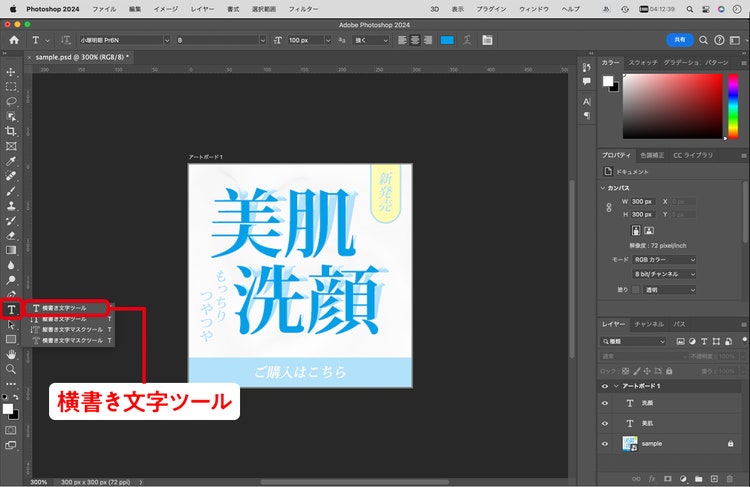
Task: Delete layer with trash icon
Action: (729, 478)
